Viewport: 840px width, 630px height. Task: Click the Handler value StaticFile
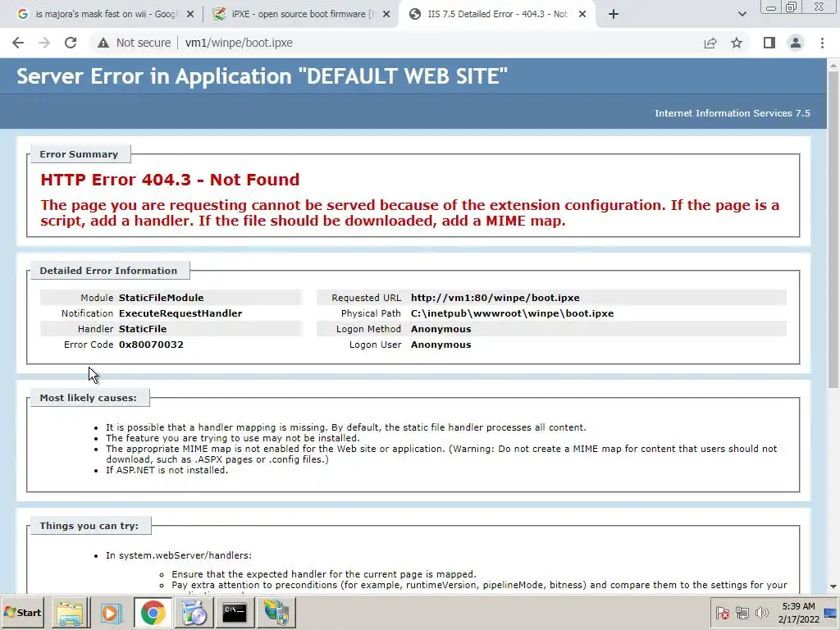click(x=143, y=329)
